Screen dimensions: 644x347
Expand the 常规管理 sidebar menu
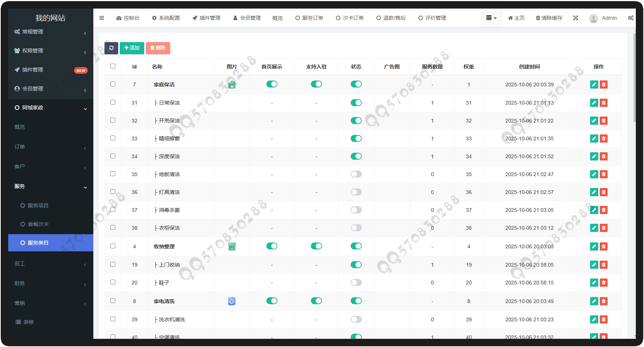pyautogui.click(x=50, y=32)
